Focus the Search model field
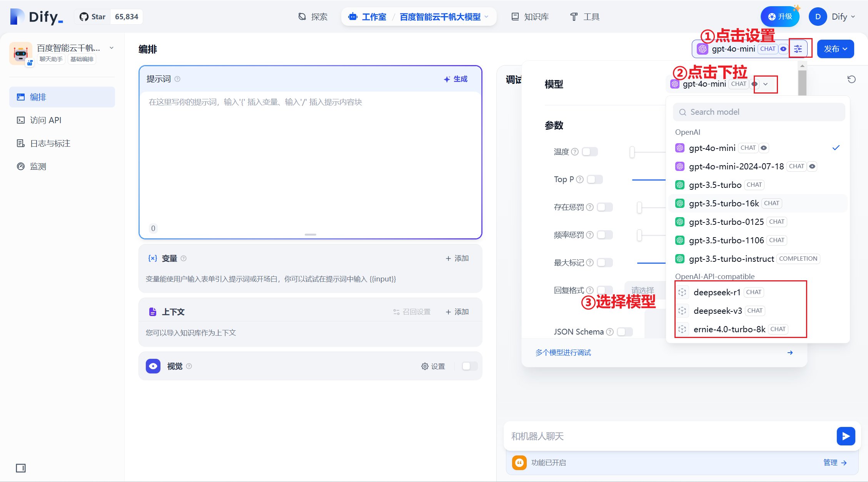 tap(759, 112)
